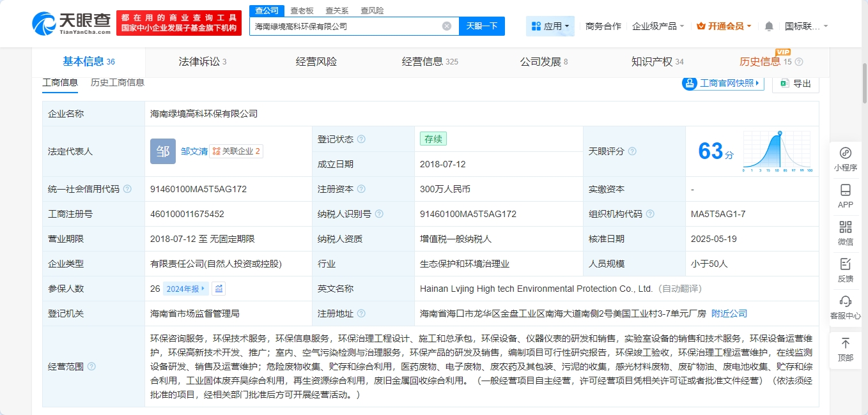Viewport: 868px width, 415px height.
Task: Click the clear search text icon
Action: (447, 26)
